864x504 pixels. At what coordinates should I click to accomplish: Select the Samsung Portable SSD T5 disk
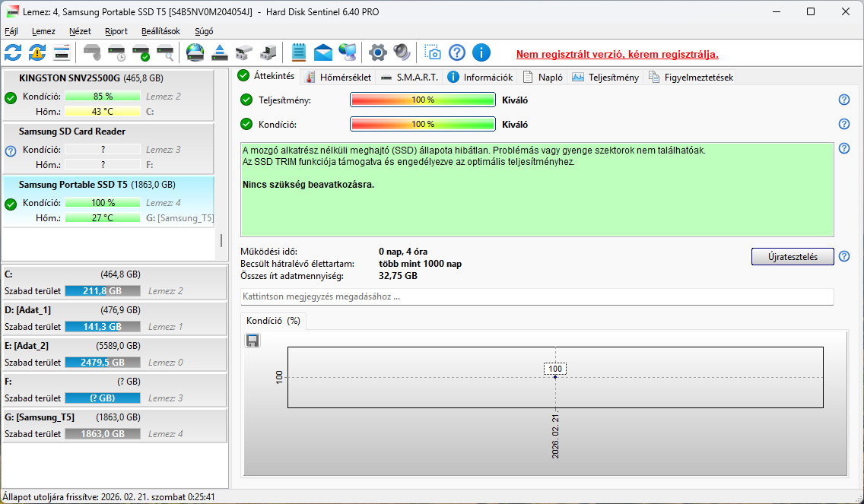109,201
